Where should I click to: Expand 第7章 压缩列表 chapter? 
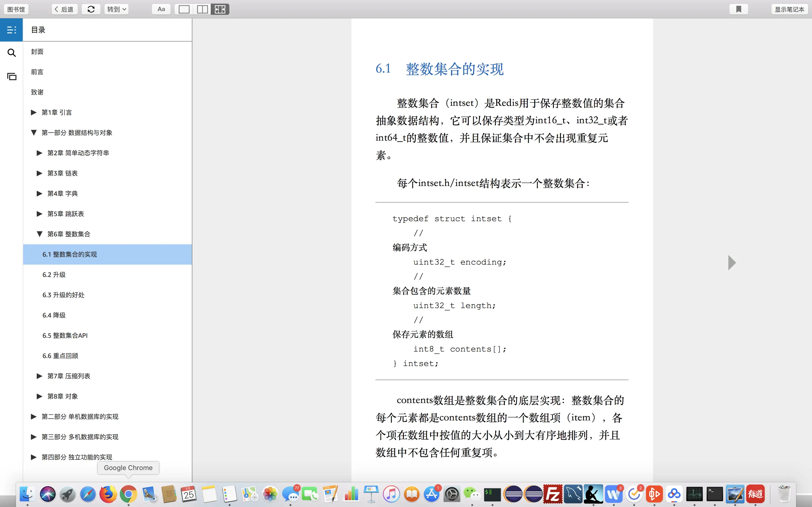click(39, 376)
